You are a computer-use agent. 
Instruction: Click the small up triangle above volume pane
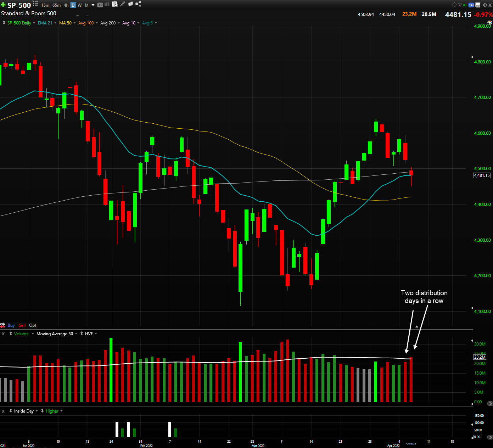click(x=417, y=326)
